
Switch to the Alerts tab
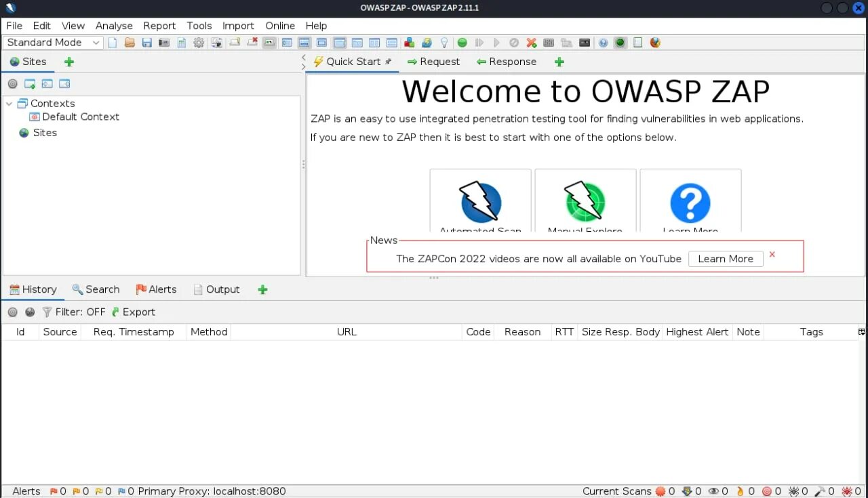(x=156, y=289)
